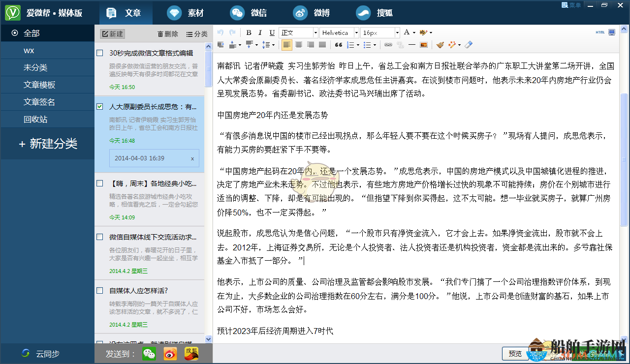Screen dimensions: 630x364
Task: Toggle underline formatting
Action: click(x=272, y=32)
